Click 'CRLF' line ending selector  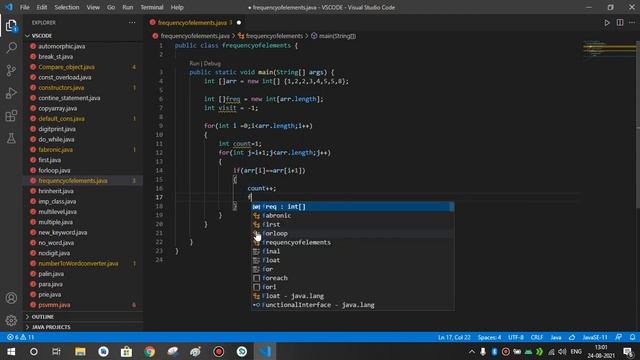pyautogui.click(x=537, y=337)
